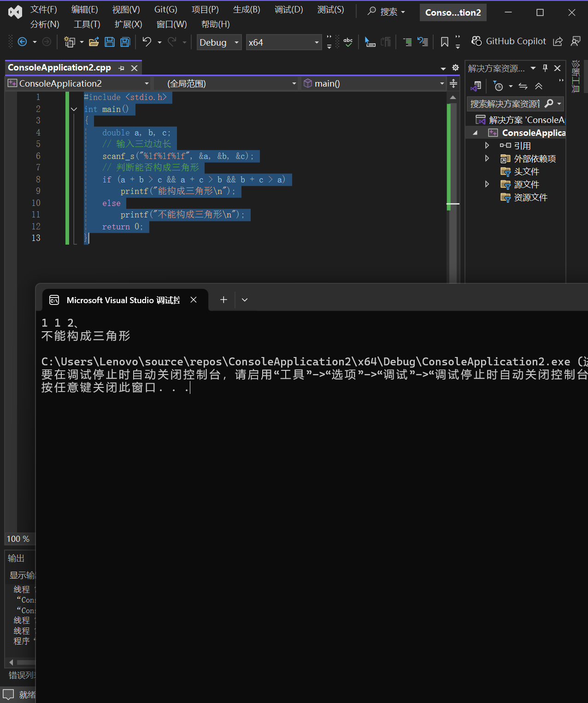Expand the 源文件 source files node
The width and height of the screenshot is (588, 703).
click(x=487, y=184)
